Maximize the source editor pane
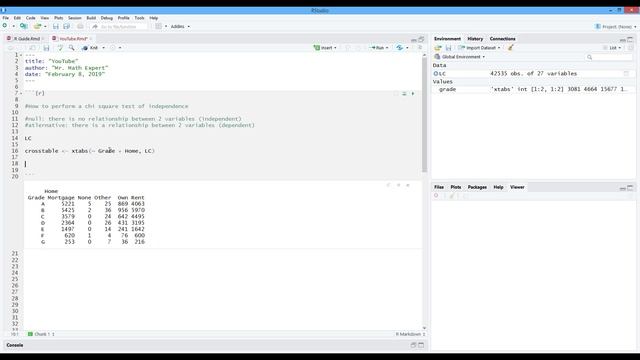The height and width of the screenshot is (360, 640). click(x=421, y=39)
